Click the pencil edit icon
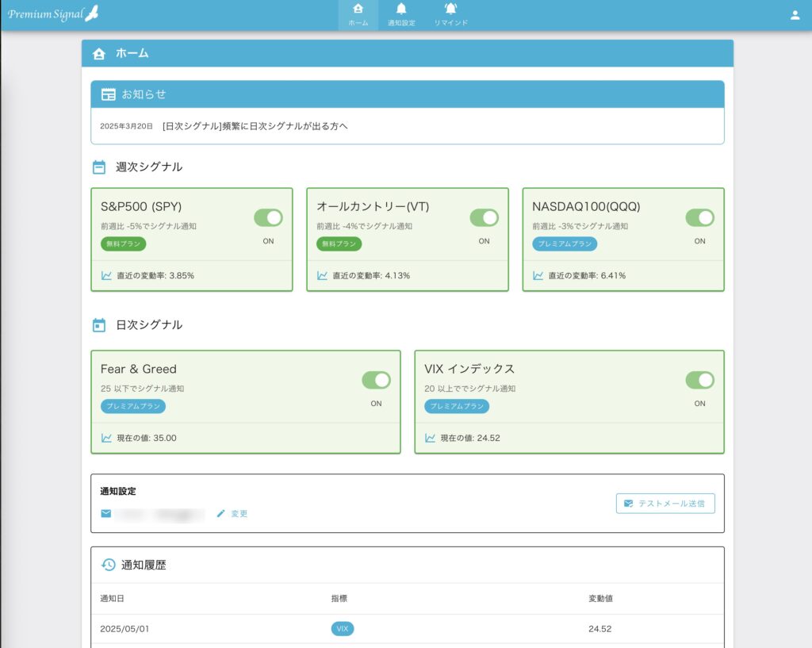Screen dimensions: 812x648 tap(220, 513)
